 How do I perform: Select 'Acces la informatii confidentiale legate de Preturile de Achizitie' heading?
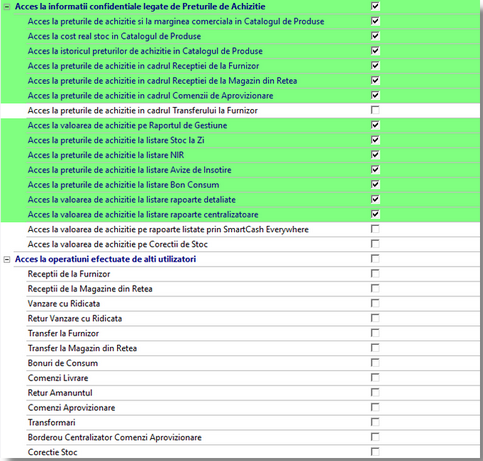pyautogui.click(x=140, y=7)
